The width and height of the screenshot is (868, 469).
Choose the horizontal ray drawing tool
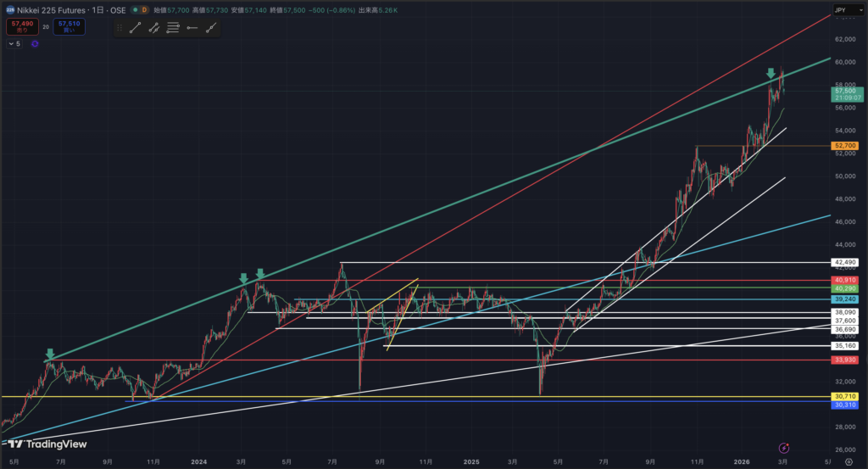pyautogui.click(x=192, y=28)
